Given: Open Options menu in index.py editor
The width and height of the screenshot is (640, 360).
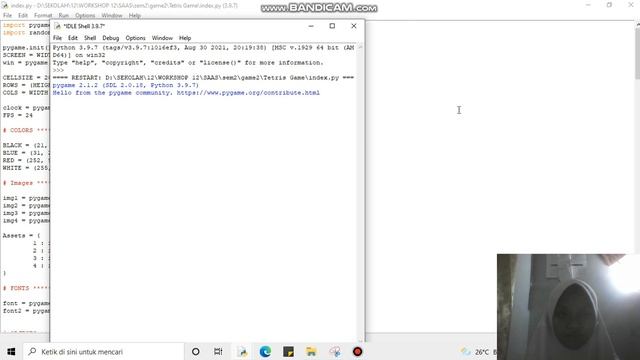Looking at the screenshot, I should pos(85,16).
